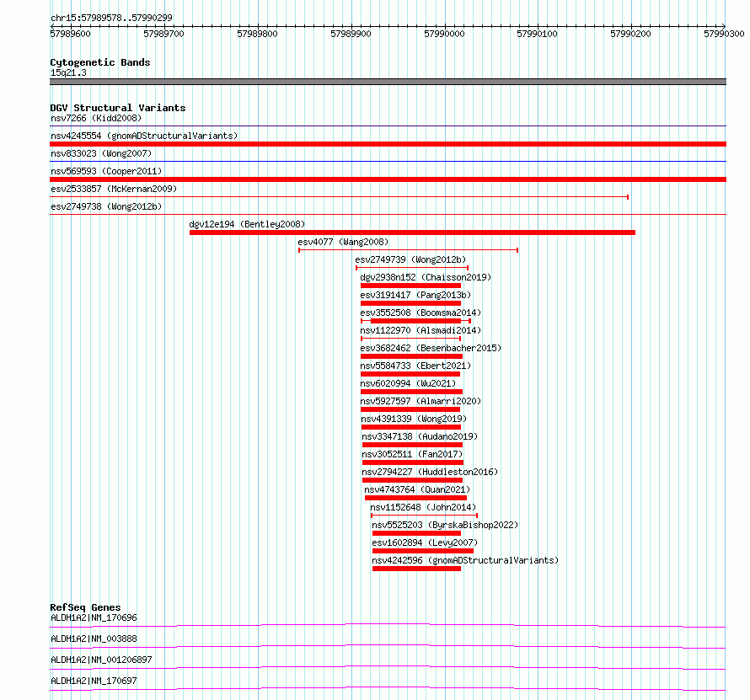Image resolution: width=750 pixels, height=700 pixels.
Task: Open variant nsv5525203 (ByrskaBishop2022)
Action: point(445,525)
